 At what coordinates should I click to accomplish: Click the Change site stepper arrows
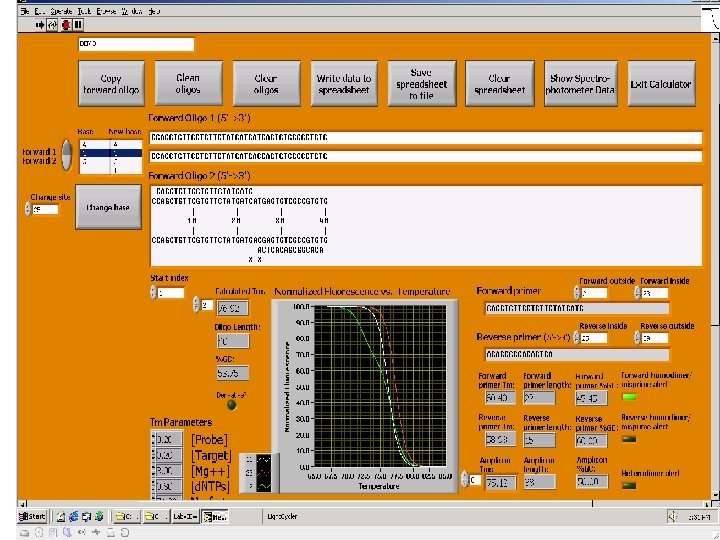coord(27,210)
